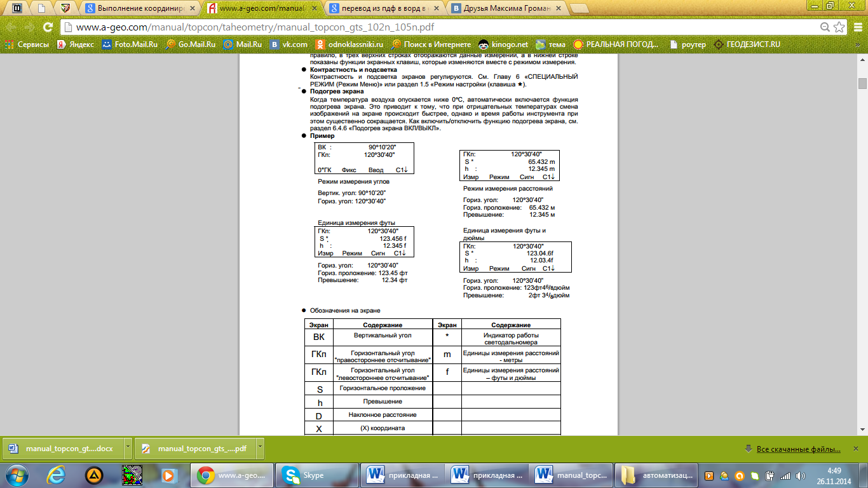
Task: Open the Foto.Mail.Ru bookmark
Action: [130, 44]
